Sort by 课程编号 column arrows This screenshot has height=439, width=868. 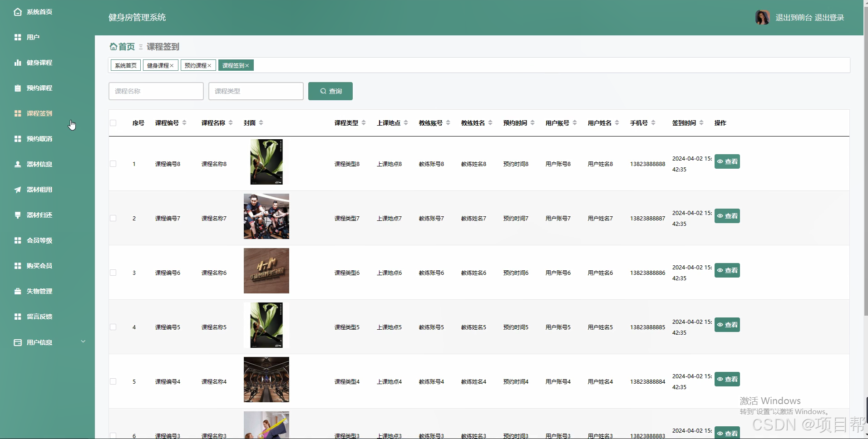184,123
